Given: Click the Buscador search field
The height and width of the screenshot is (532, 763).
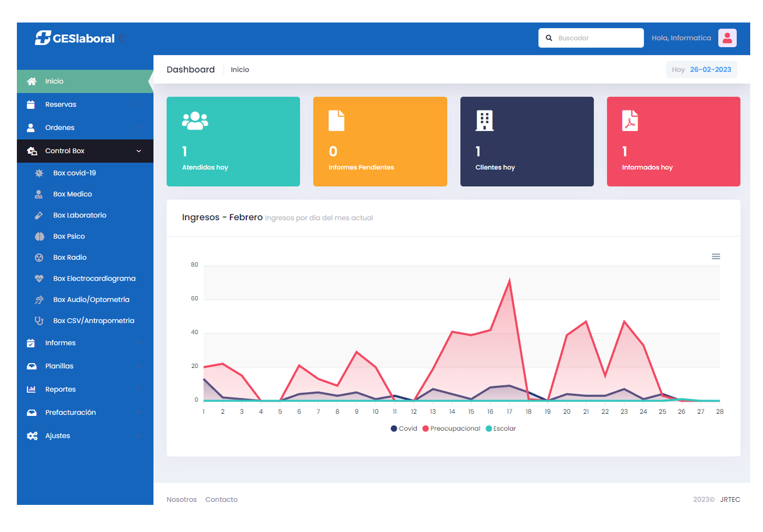Looking at the screenshot, I should 597,38.
